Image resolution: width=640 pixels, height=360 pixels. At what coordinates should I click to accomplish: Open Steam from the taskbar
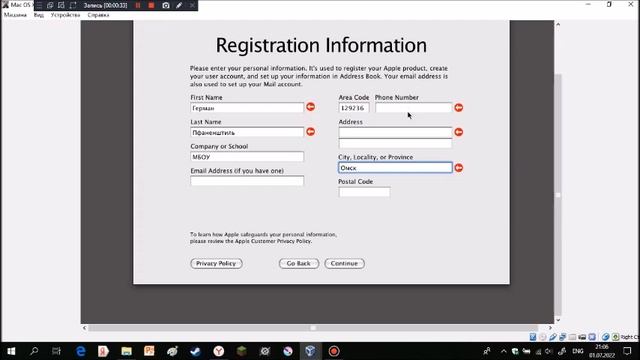[x=196, y=351]
